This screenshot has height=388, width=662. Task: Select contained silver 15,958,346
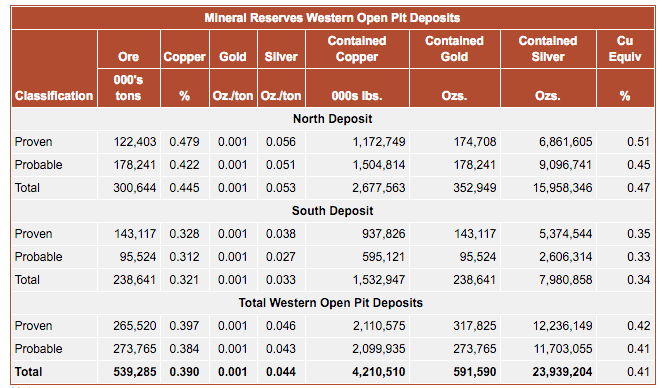(562, 187)
